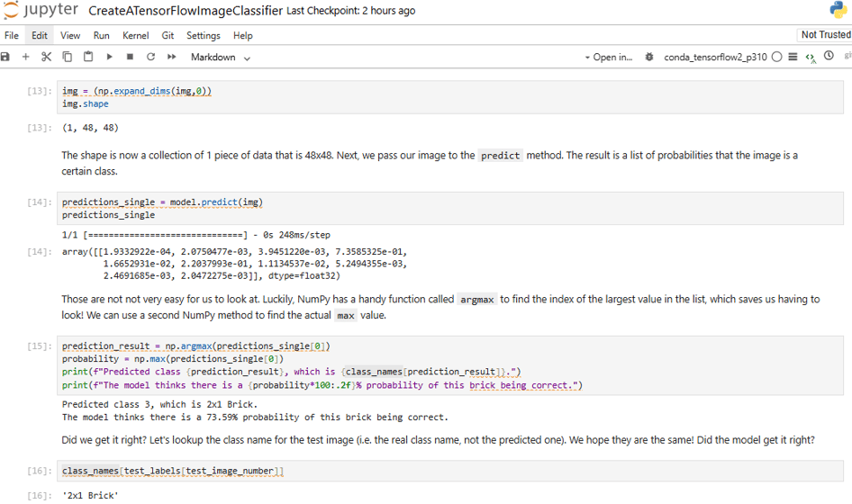Save the notebook with the disk icon
This screenshot has width=852, height=504.
5,57
